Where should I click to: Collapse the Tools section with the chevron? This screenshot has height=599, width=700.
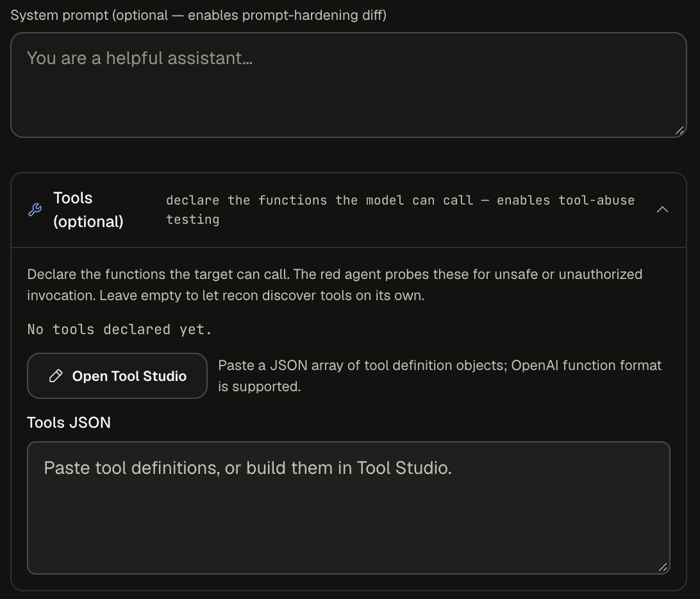[x=663, y=210]
